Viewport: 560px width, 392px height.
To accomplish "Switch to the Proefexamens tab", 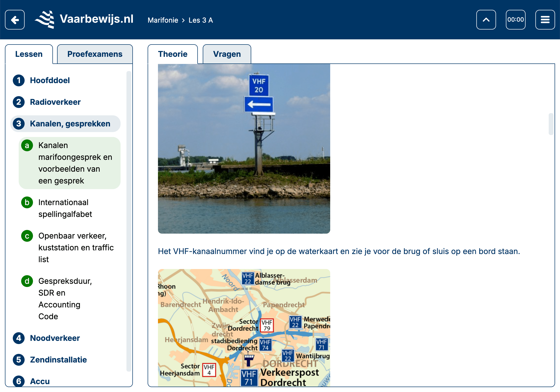I will pos(95,54).
